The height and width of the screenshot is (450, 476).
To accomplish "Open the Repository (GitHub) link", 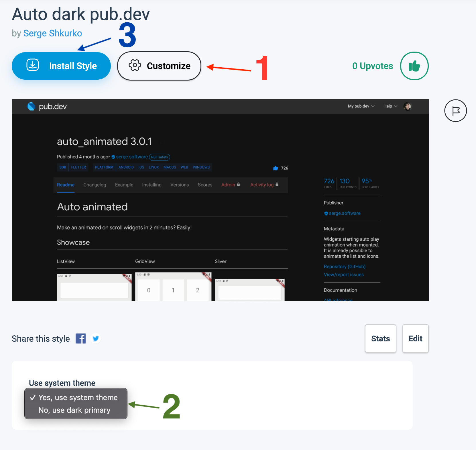I will click(345, 267).
